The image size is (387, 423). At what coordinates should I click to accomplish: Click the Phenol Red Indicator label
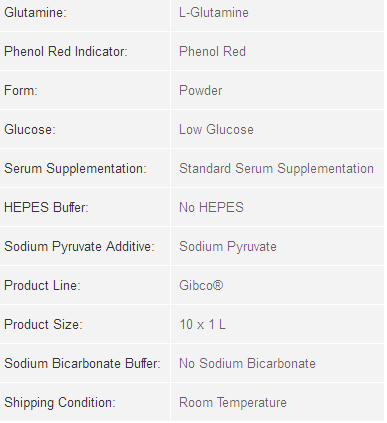coord(66,52)
